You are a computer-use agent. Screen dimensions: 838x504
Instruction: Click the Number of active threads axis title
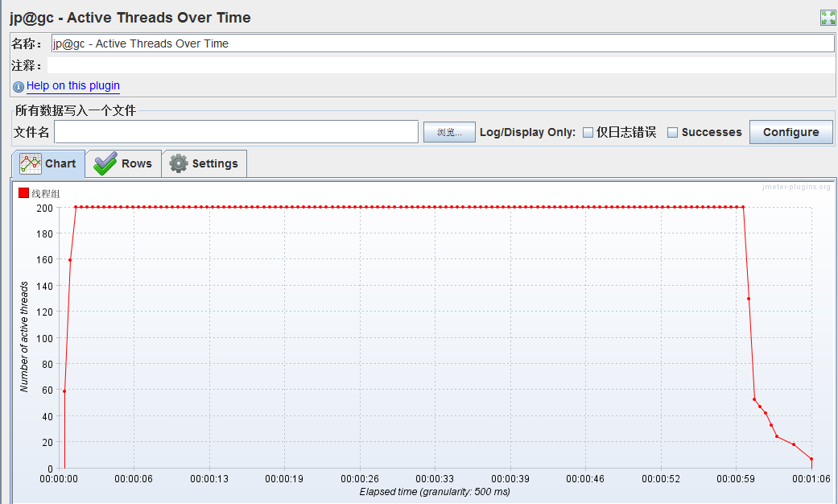24,337
